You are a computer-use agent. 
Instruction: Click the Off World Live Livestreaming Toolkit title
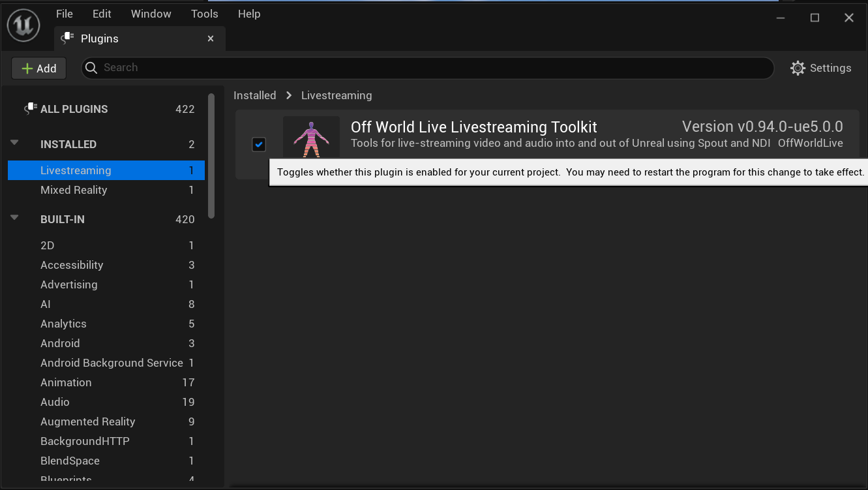coord(474,127)
